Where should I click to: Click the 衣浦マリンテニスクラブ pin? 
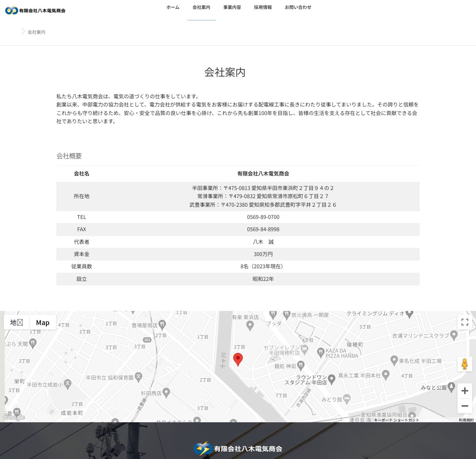click(x=454, y=335)
